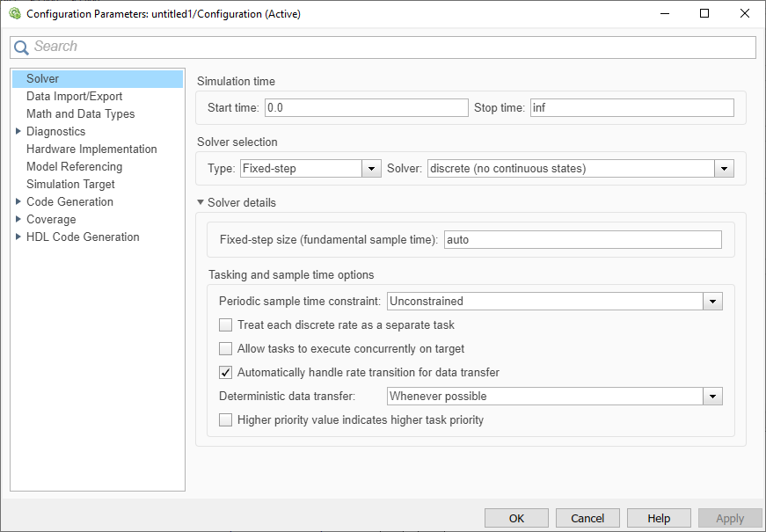Toggle Higher priority value indicates higher task priority
The height and width of the screenshot is (532, 766).
tap(226, 420)
